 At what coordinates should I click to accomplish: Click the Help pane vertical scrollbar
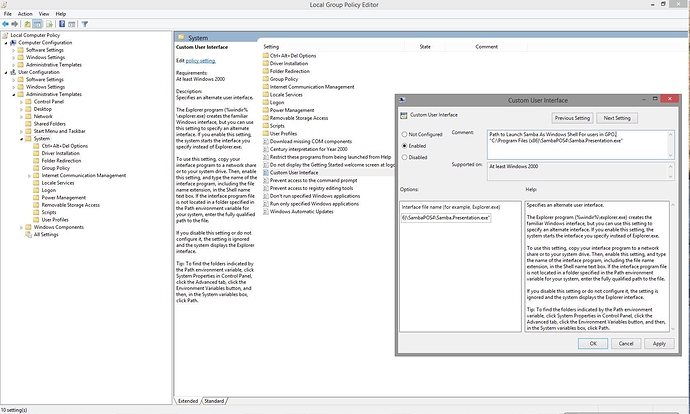point(672,266)
